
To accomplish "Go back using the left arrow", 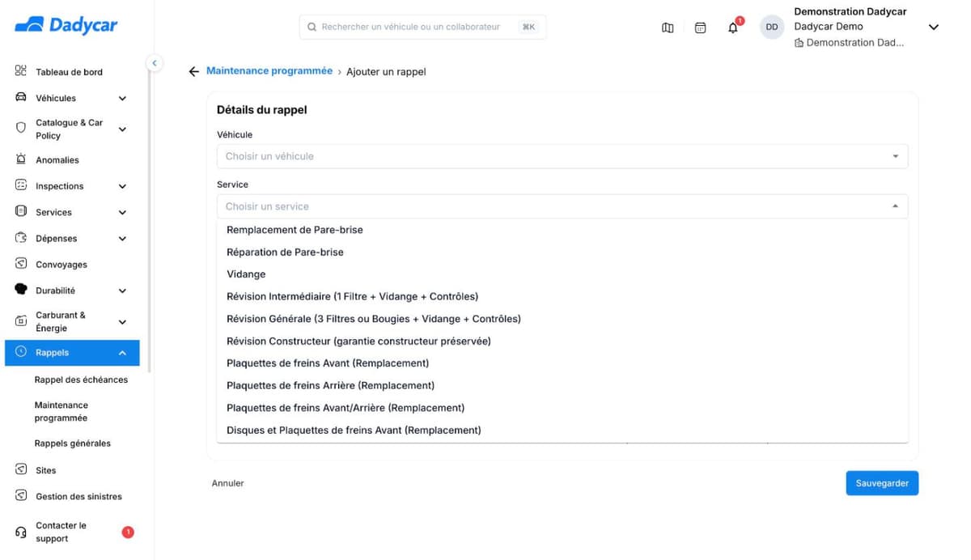I will (x=193, y=71).
